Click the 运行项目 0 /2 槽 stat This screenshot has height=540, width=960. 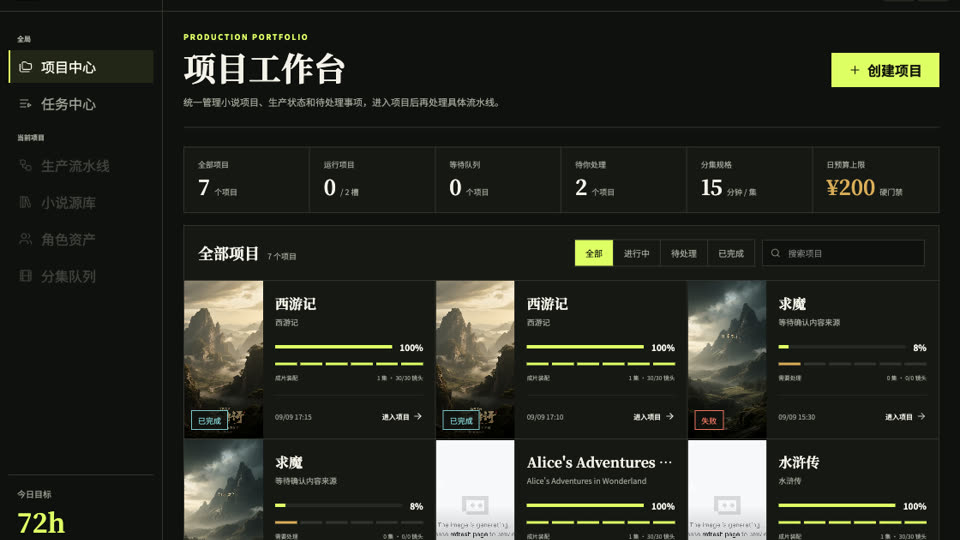tap(372, 180)
